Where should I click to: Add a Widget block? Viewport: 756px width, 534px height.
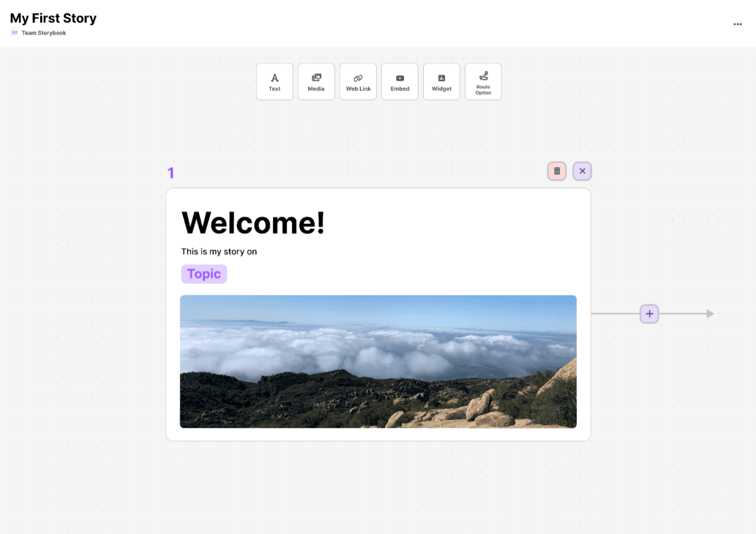[x=441, y=81]
